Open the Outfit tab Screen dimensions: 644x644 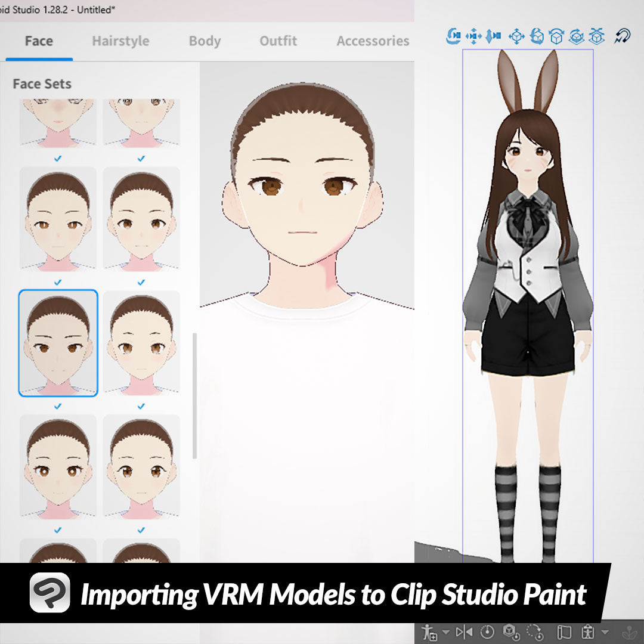[x=278, y=41]
